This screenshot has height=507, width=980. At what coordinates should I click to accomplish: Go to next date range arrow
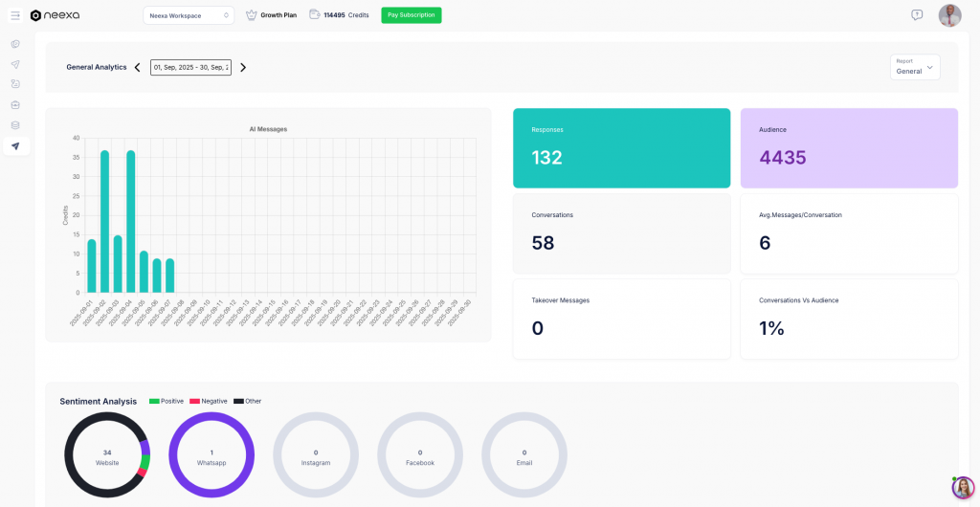(x=243, y=67)
